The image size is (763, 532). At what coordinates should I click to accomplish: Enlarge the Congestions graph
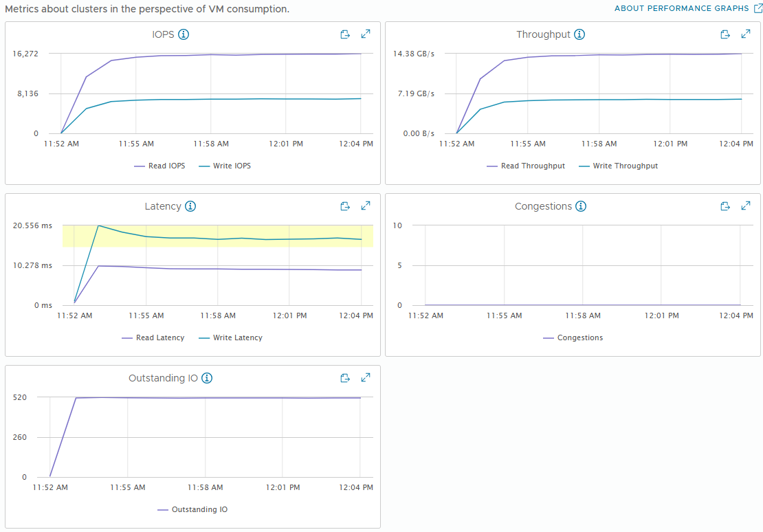(x=746, y=206)
